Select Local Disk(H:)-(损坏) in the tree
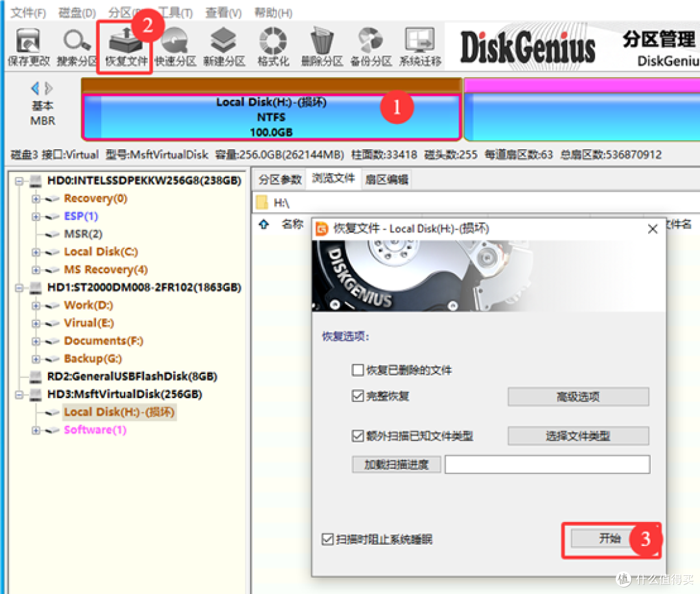The height and width of the screenshot is (594, 700). click(119, 412)
